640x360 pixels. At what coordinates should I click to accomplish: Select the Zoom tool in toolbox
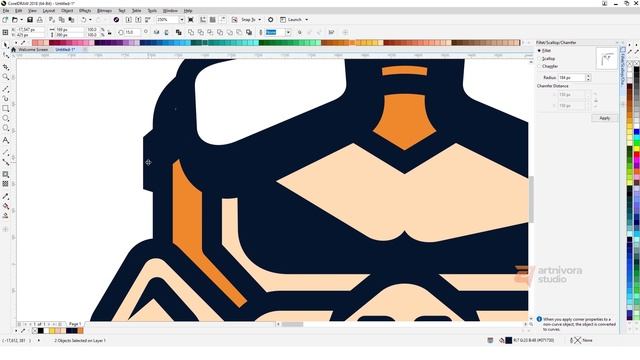6,77
